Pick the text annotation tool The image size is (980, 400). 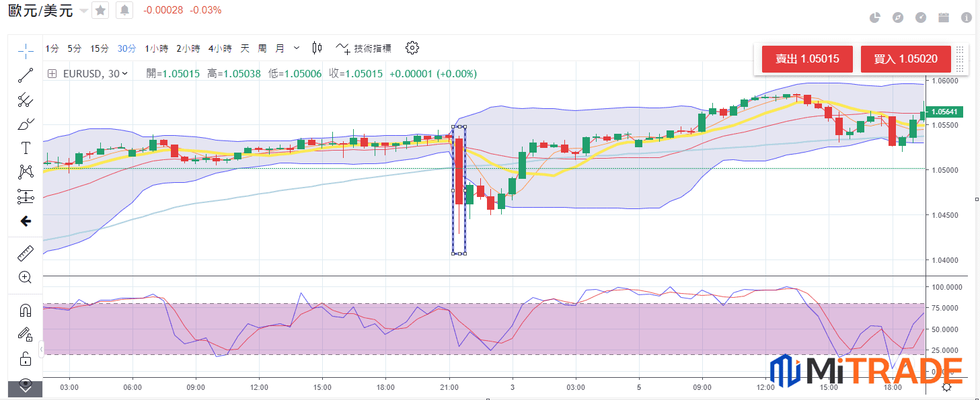point(26,148)
